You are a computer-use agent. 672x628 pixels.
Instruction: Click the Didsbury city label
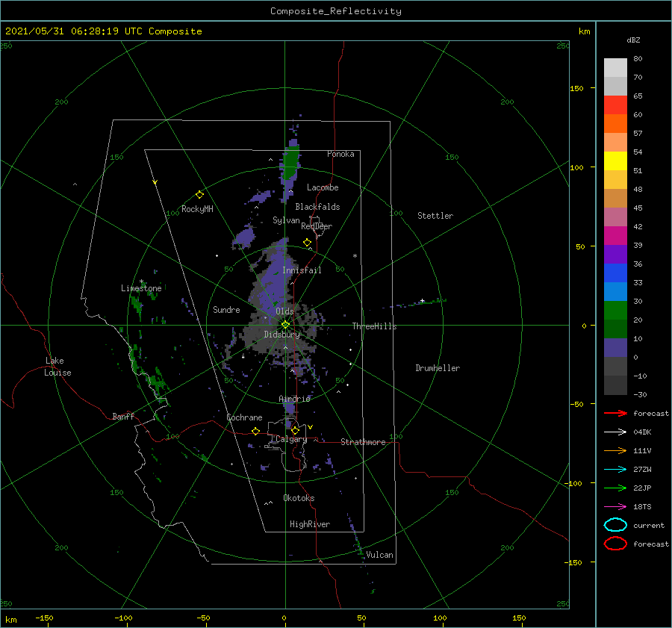tap(282, 335)
